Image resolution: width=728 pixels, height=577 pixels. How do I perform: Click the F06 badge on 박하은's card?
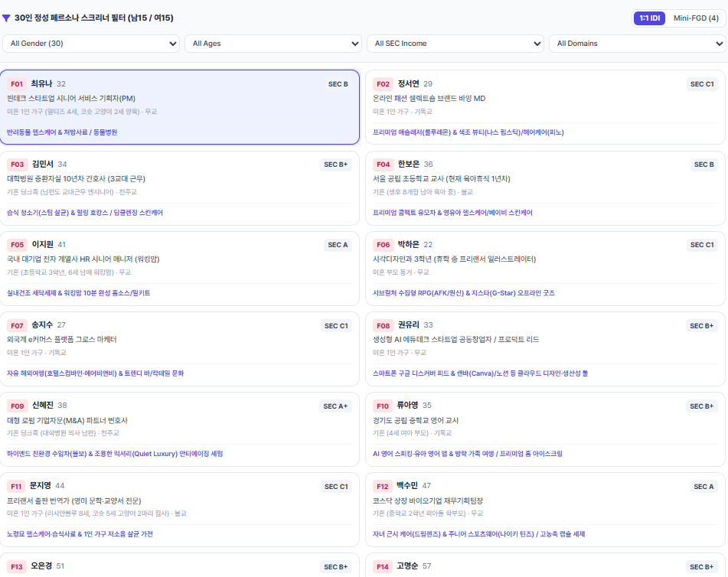click(x=383, y=245)
